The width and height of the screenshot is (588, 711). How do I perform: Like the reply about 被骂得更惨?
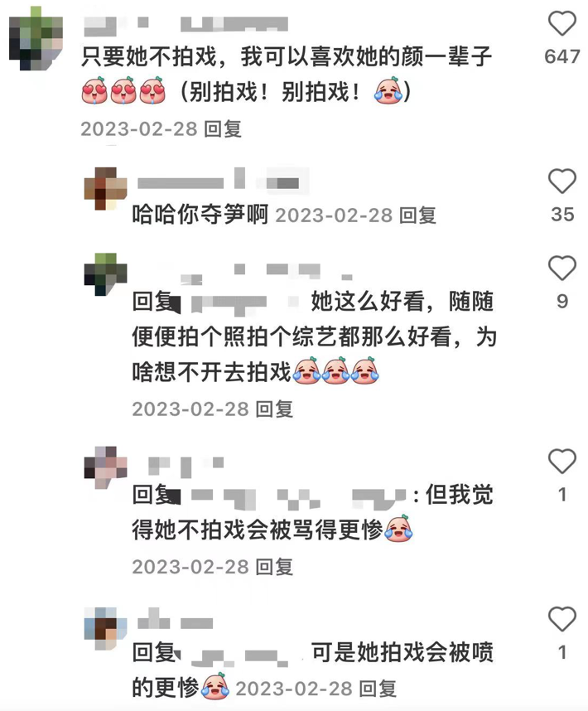pos(562,461)
